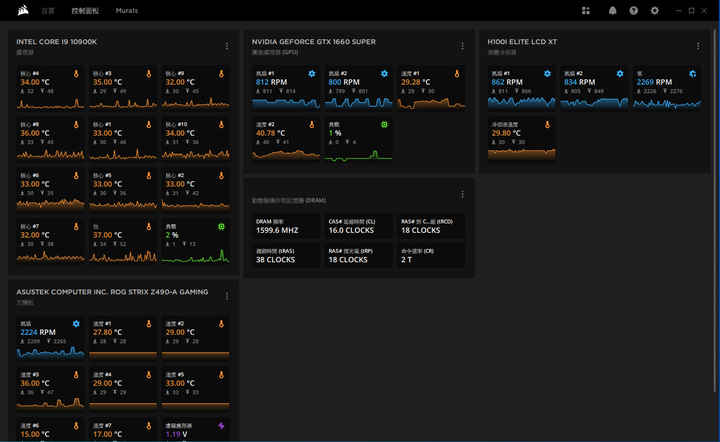Click the motherboard temperature #7 17.00 °C value
The image size is (720, 442).
point(107,434)
